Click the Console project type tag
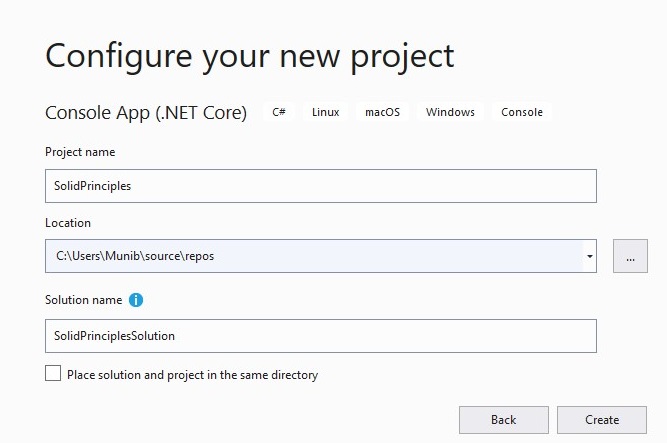Image resolution: width=667 pixels, height=443 pixels. [x=522, y=112]
